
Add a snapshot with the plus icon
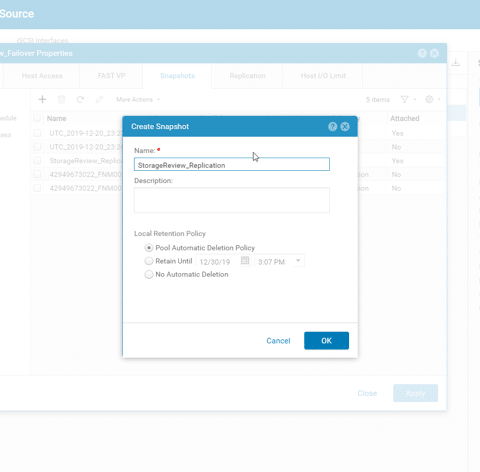pos(42,99)
